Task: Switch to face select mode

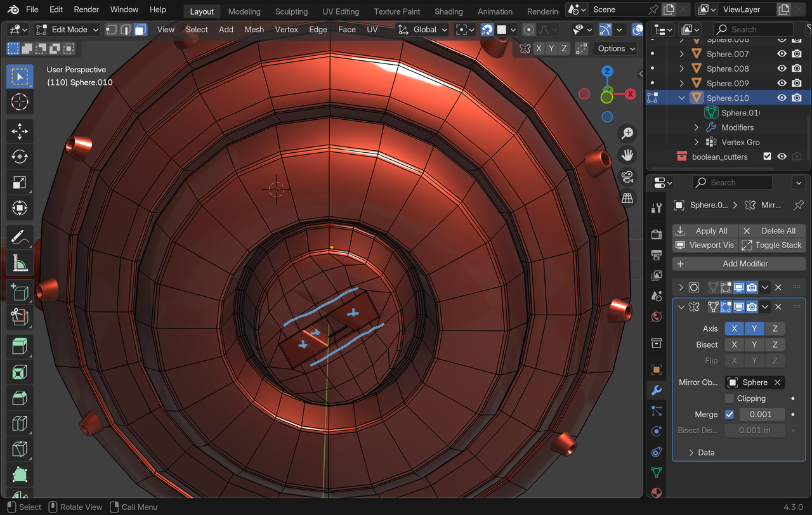Action: pyautogui.click(x=140, y=29)
